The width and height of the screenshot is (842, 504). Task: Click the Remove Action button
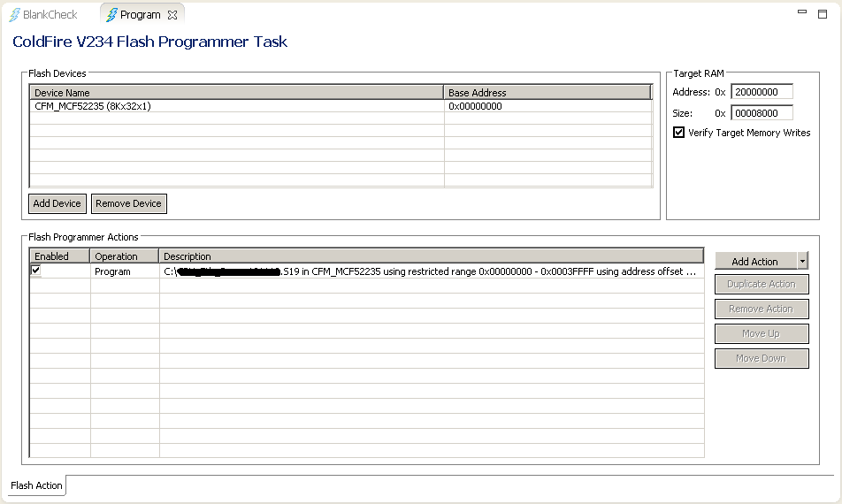click(762, 309)
